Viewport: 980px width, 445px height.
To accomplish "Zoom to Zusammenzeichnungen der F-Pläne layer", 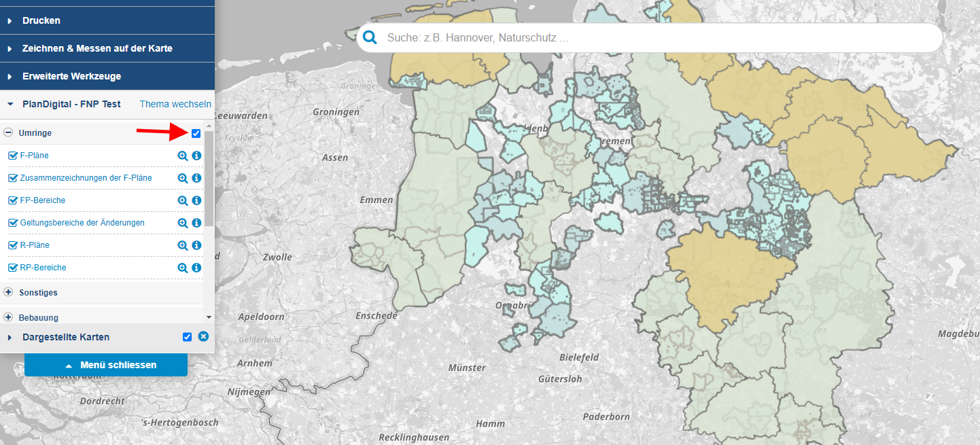I will point(182,178).
